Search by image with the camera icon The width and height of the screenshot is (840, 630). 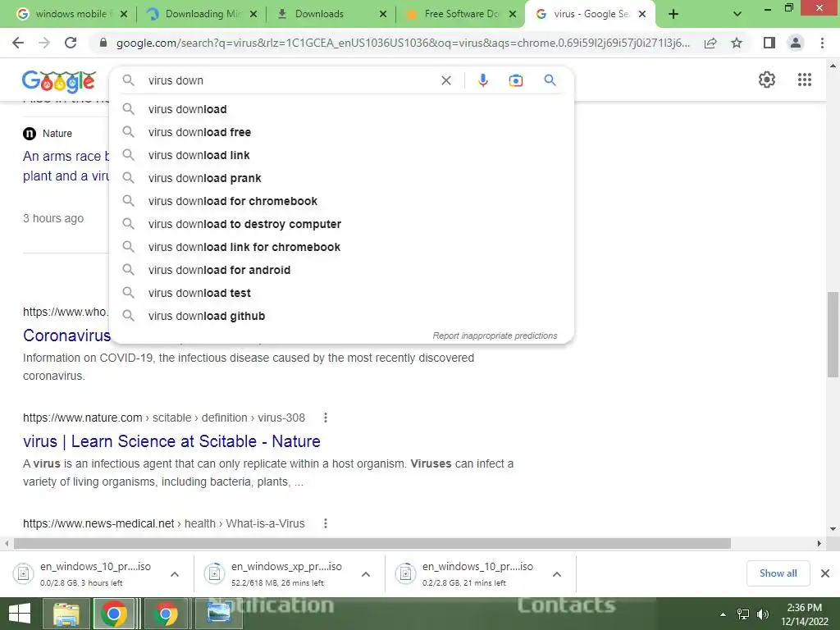coord(515,80)
